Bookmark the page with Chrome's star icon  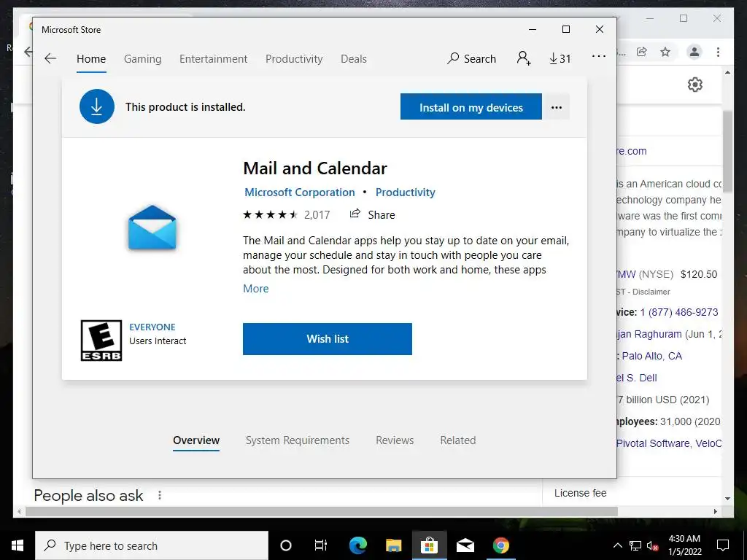coord(665,52)
